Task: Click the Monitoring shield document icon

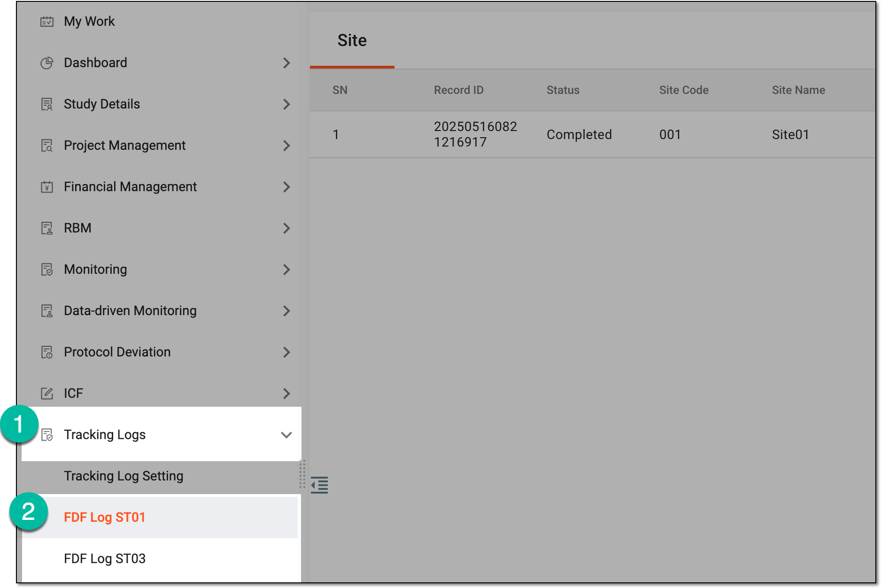Action: click(47, 270)
